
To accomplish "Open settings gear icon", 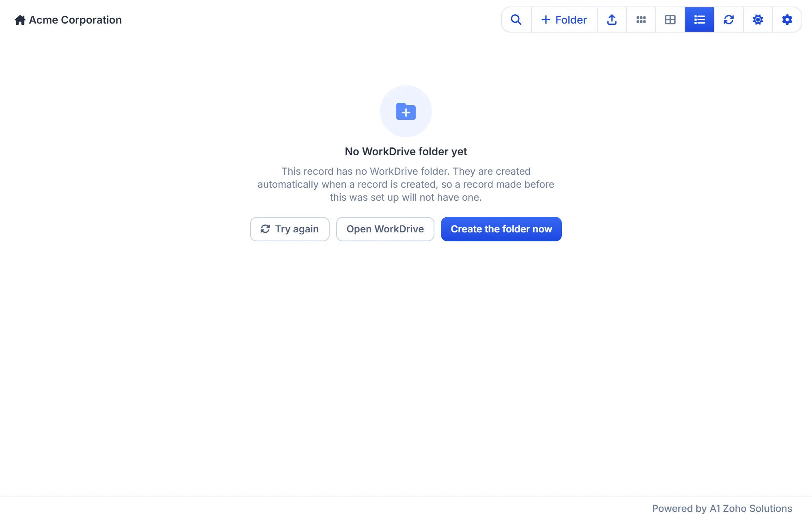I will click(787, 19).
